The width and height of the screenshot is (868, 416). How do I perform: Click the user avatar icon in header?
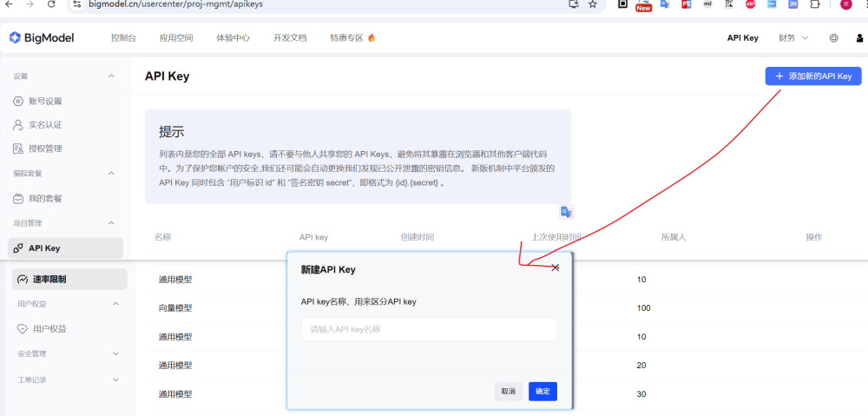click(859, 38)
